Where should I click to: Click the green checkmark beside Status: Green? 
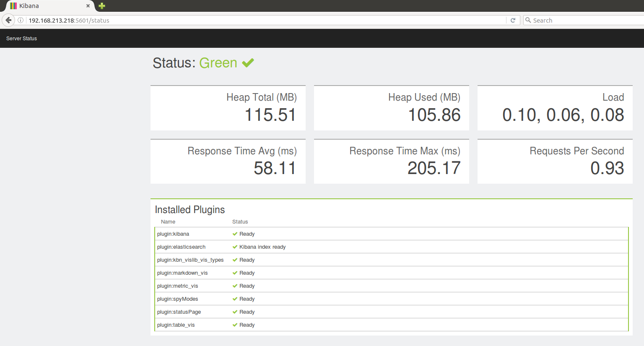[x=248, y=63]
